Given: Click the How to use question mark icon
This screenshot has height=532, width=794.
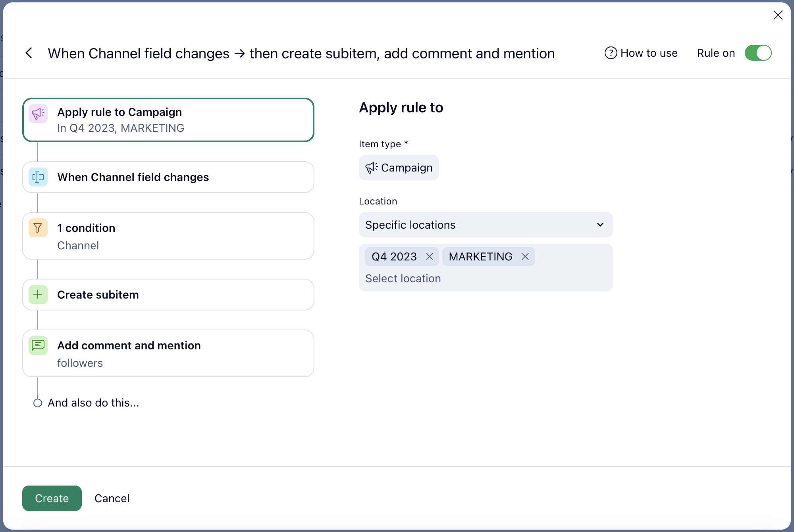Looking at the screenshot, I should [x=611, y=53].
